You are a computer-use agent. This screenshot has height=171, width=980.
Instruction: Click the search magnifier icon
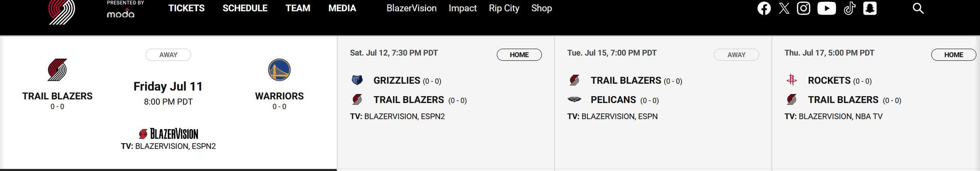pos(918,8)
